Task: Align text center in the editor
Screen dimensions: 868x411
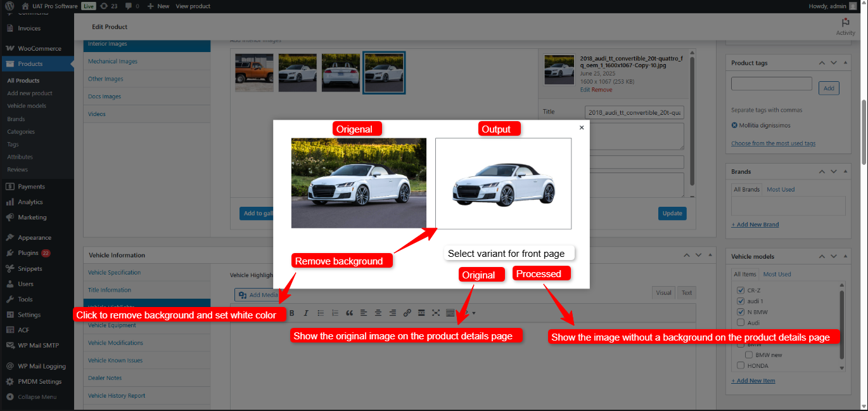Action: point(378,313)
